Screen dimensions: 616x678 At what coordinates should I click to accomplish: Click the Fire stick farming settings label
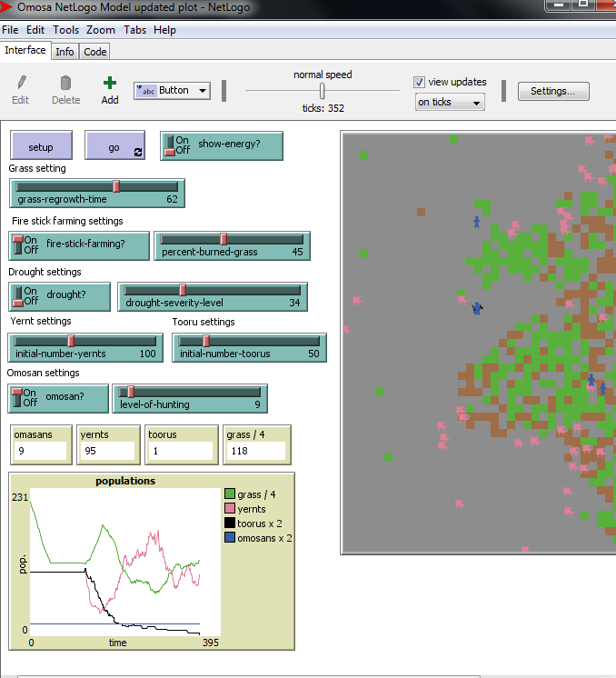click(67, 221)
